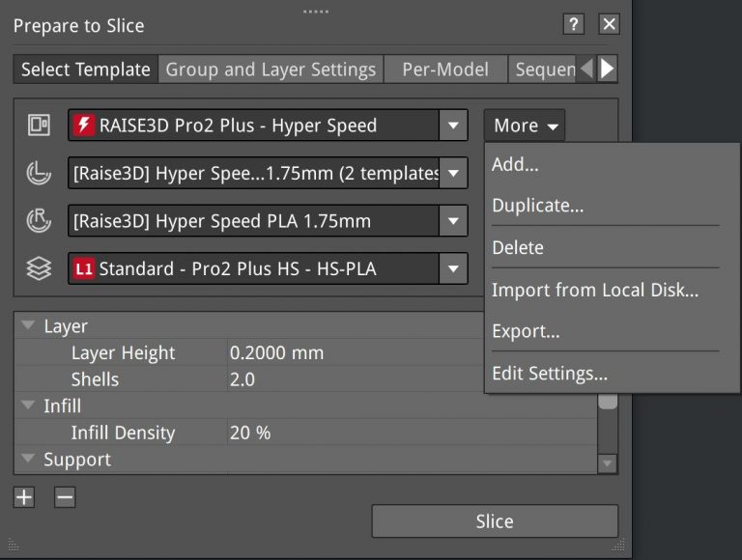Click the printer icon beside RAISE3D Pro2 Plus

click(x=39, y=126)
